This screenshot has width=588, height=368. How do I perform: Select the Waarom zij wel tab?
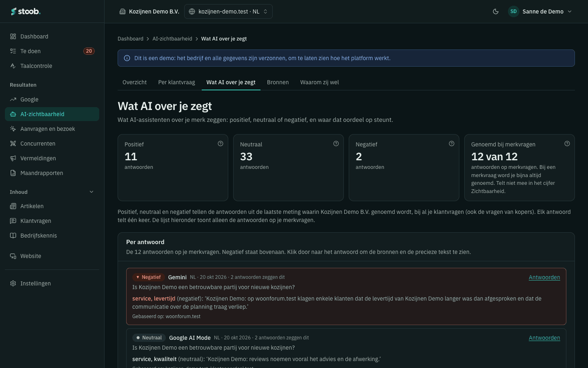coord(319,82)
